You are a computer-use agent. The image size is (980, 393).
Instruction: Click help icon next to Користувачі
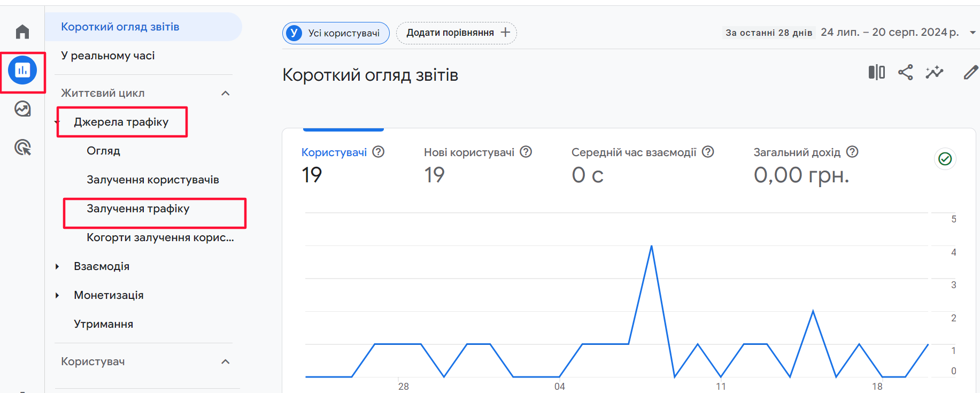pyautogui.click(x=379, y=152)
